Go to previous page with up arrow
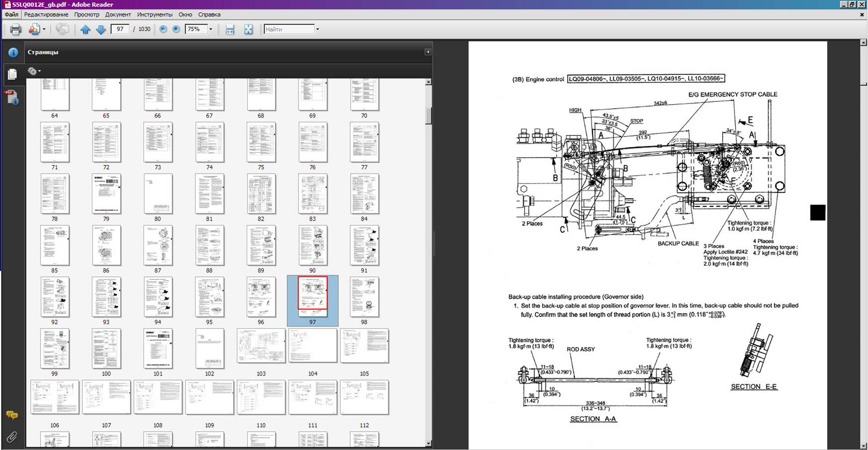The image size is (868, 450). [x=85, y=29]
